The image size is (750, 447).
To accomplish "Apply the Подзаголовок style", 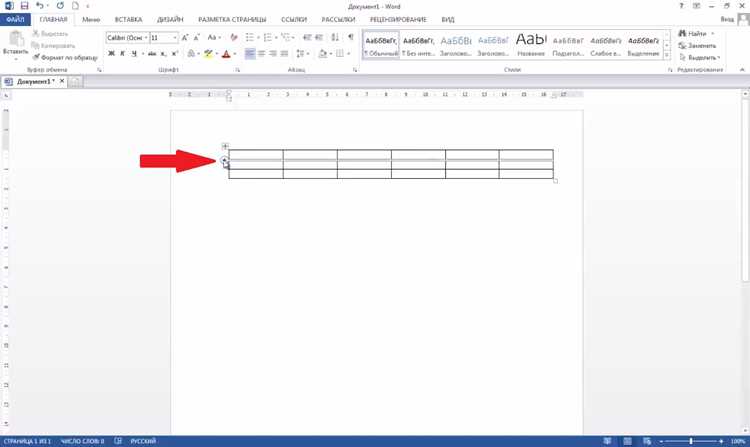I will (x=568, y=45).
